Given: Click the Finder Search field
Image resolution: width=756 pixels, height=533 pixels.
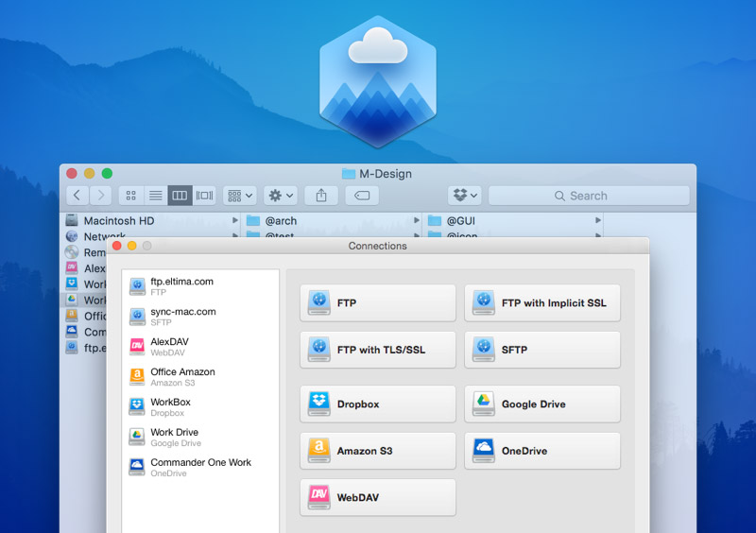Looking at the screenshot, I should [589, 196].
